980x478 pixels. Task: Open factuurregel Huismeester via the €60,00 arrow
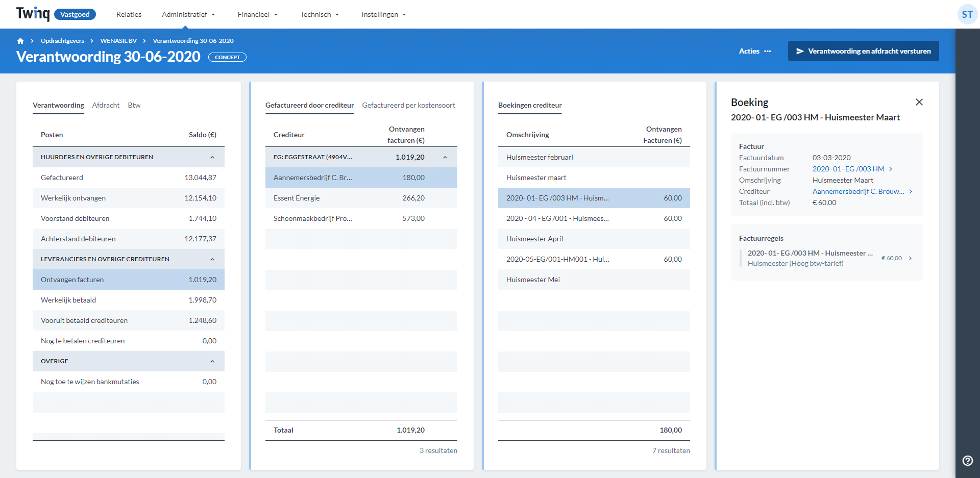tap(910, 258)
